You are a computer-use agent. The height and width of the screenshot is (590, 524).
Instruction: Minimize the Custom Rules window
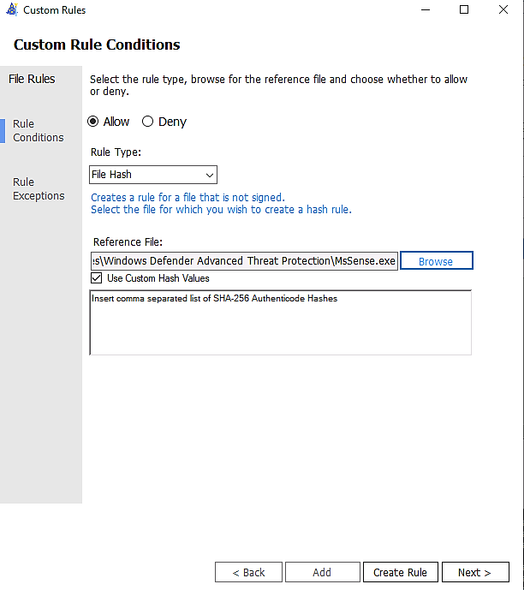tap(425, 10)
